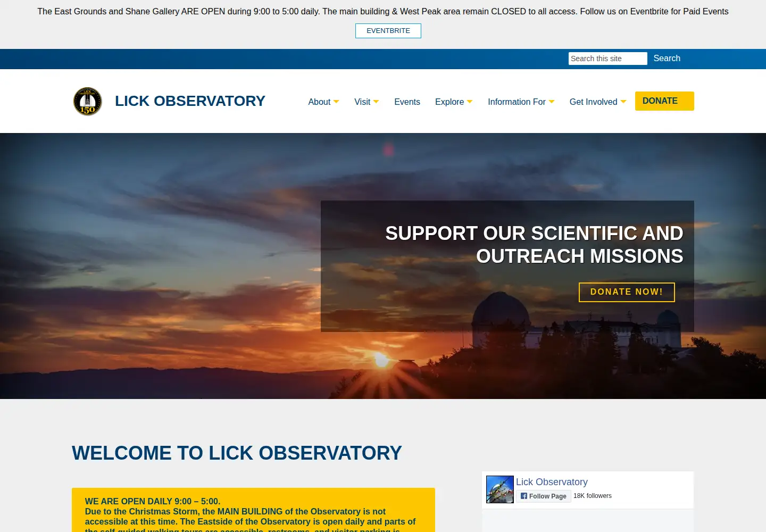Click the 18K followers text
The width and height of the screenshot is (766, 532).
593,496
